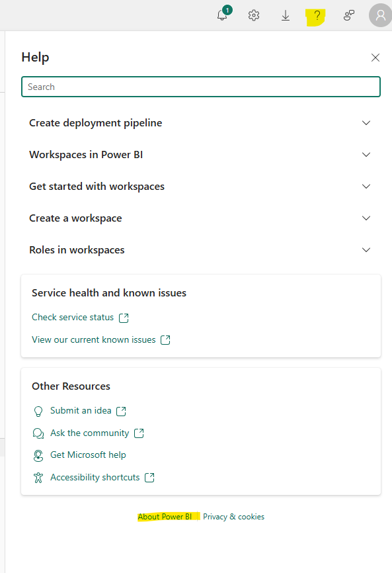Open the notifications bell icon

click(223, 15)
